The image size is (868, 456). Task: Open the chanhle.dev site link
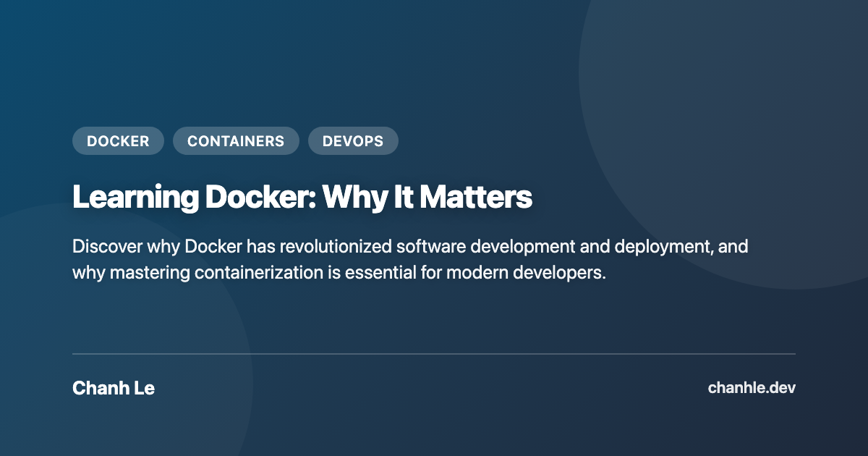tap(752, 388)
